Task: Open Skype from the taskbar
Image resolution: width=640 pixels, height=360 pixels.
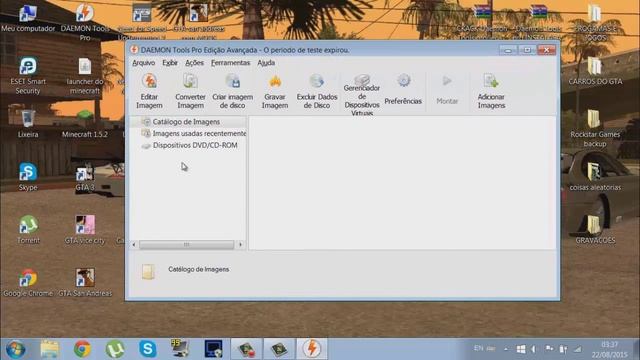Action: (148, 349)
